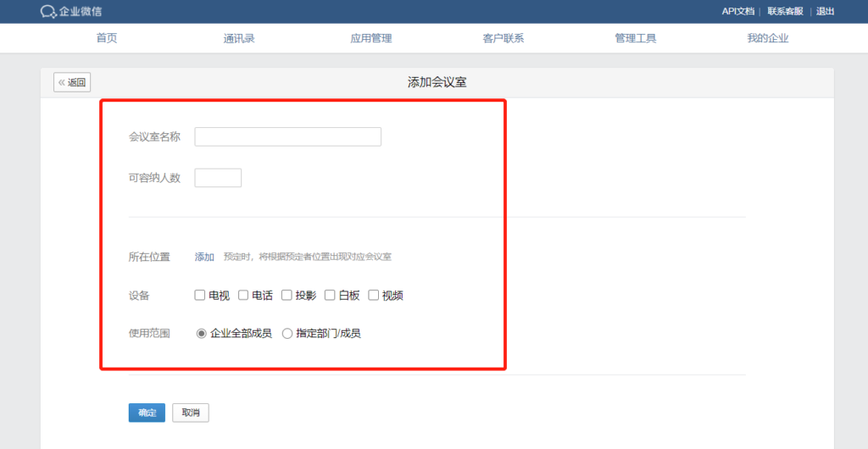Screen dimensions: 868x449
Task: Click 添加 to set 所在位置
Action: click(204, 257)
